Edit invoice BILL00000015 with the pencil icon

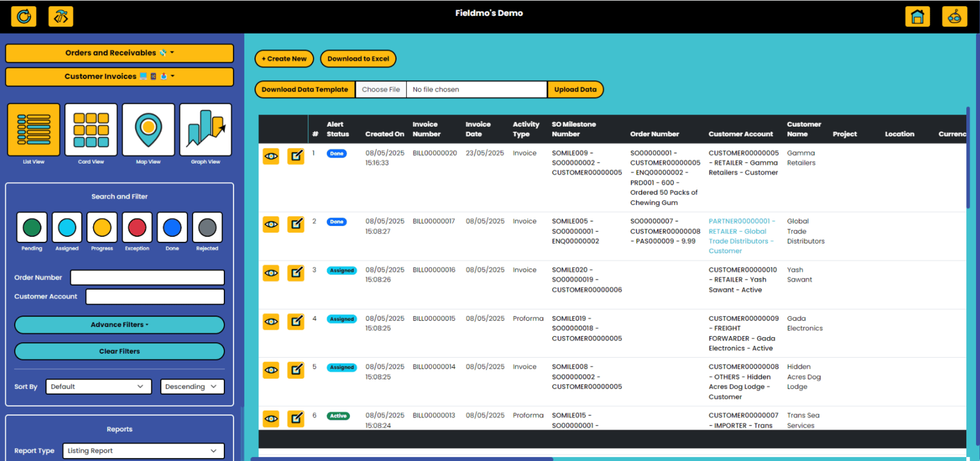[296, 321]
